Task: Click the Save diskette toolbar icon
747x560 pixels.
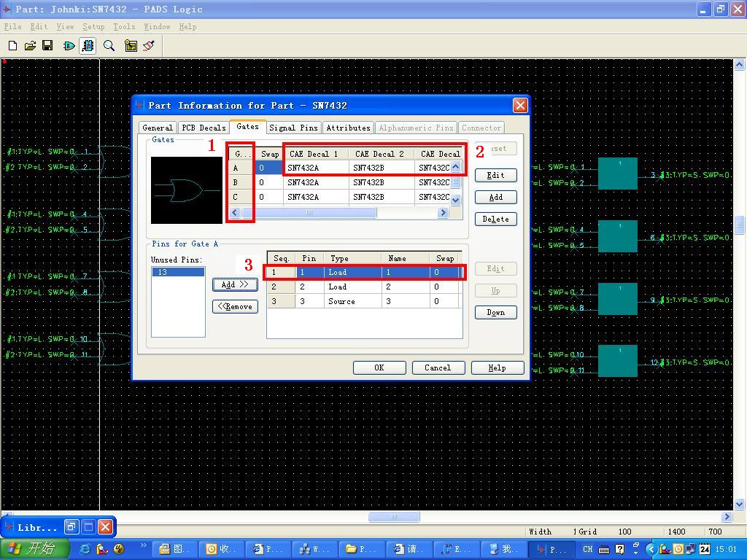Action: 47,46
